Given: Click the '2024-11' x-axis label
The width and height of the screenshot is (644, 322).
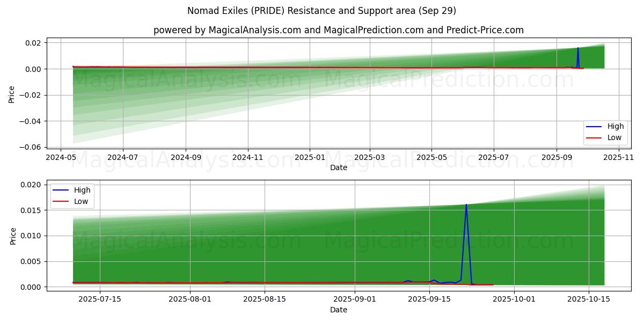Looking at the screenshot, I should (x=248, y=157).
